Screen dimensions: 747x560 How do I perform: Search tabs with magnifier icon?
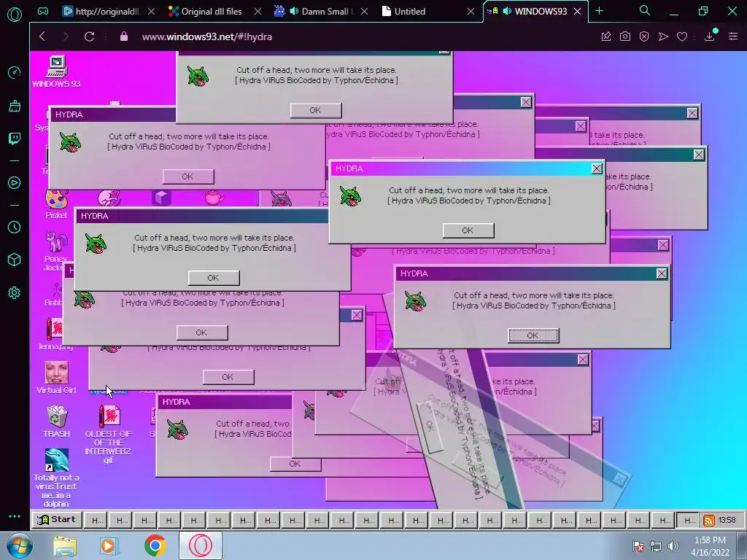pyautogui.click(x=645, y=10)
